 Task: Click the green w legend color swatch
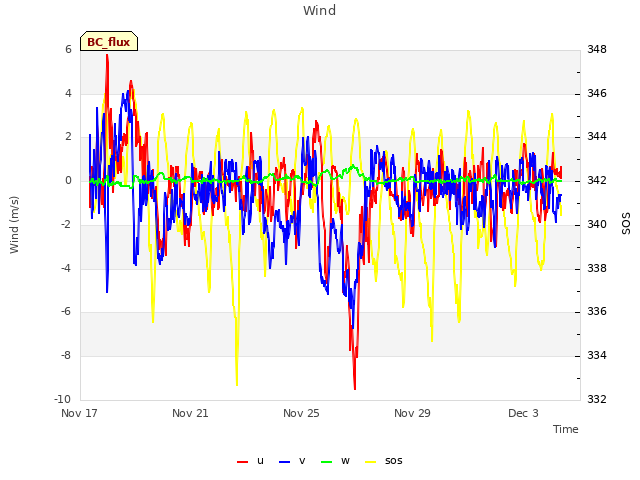tap(327, 462)
